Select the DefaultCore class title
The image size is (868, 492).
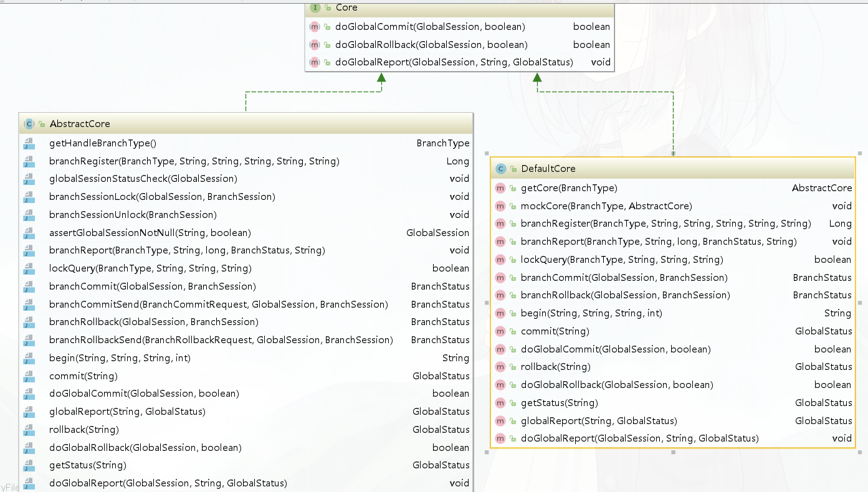pyautogui.click(x=548, y=169)
